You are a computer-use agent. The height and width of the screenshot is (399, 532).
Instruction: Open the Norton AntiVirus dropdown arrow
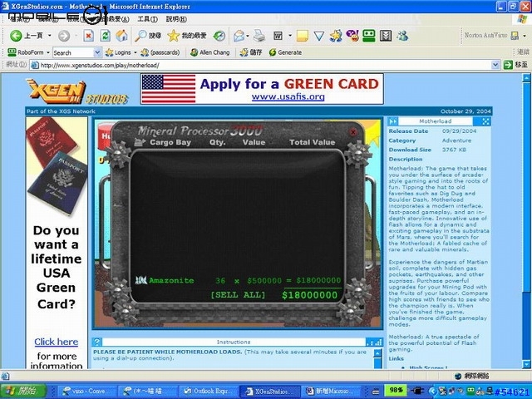[525, 35]
